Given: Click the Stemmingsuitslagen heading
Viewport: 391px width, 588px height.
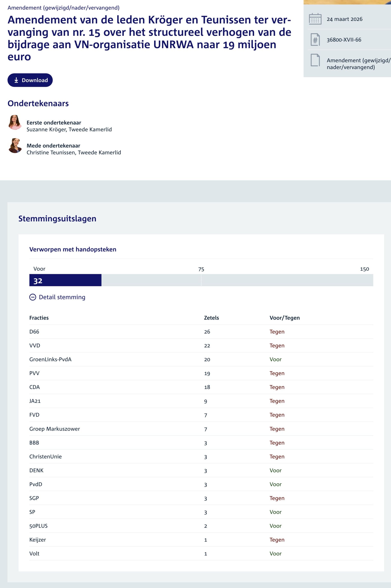Looking at the screenshot, I should tap(57, 219).
